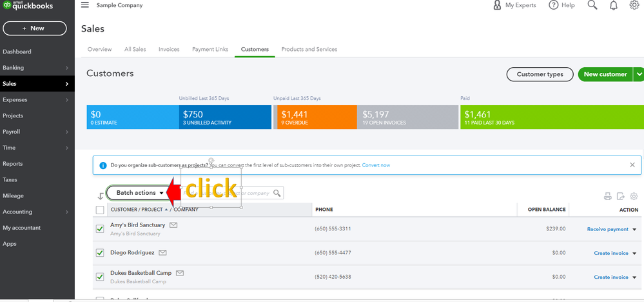The image size is (644, 302).
Task: Open the table settings gear
Action: coord(634,196)
